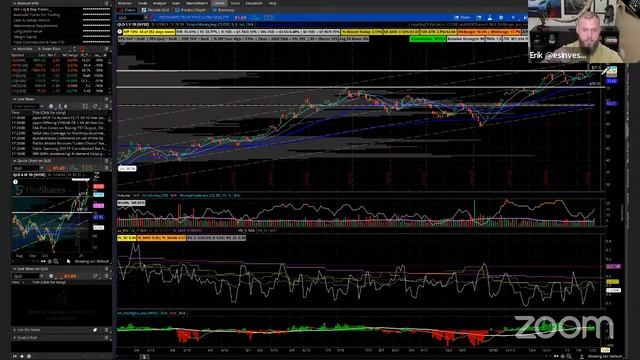Open the Live News gadget menu icon
Viewport: 640px width, 360px height.
pyautogui.click(x=107, y=99)
